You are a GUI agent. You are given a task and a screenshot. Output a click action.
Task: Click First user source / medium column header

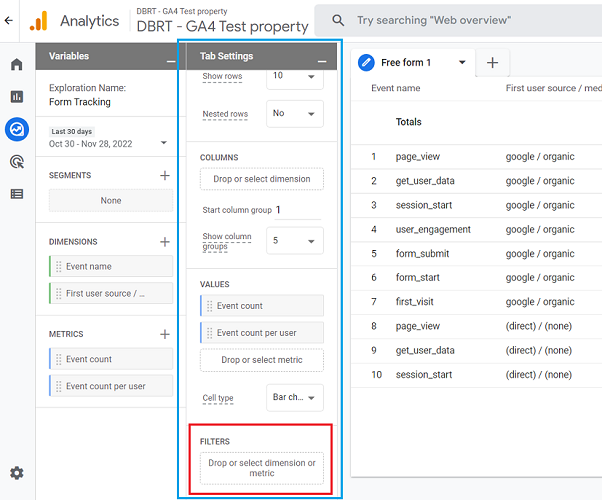(x=554, y=88)
